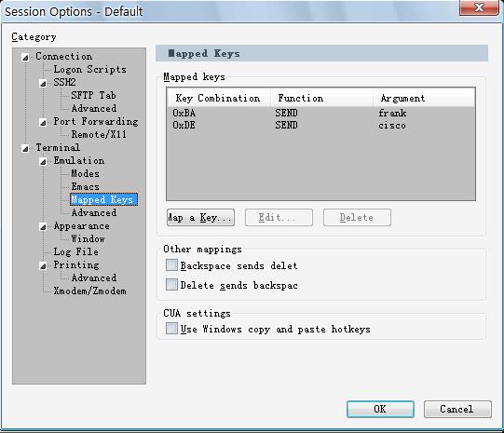Click the Delete button
Screen dimensions: 504x433
[x=357, y=218]
